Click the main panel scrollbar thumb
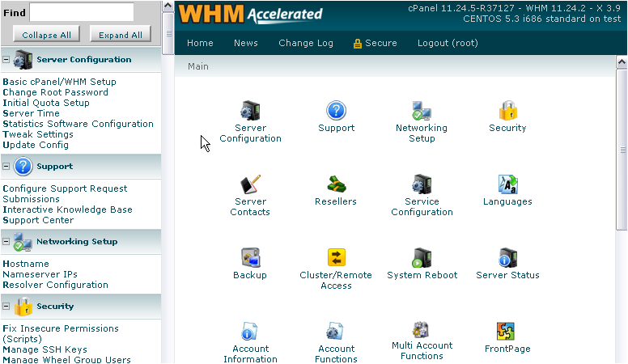The width and height of the screenshot is (628, 364). [x=622, y=150]
